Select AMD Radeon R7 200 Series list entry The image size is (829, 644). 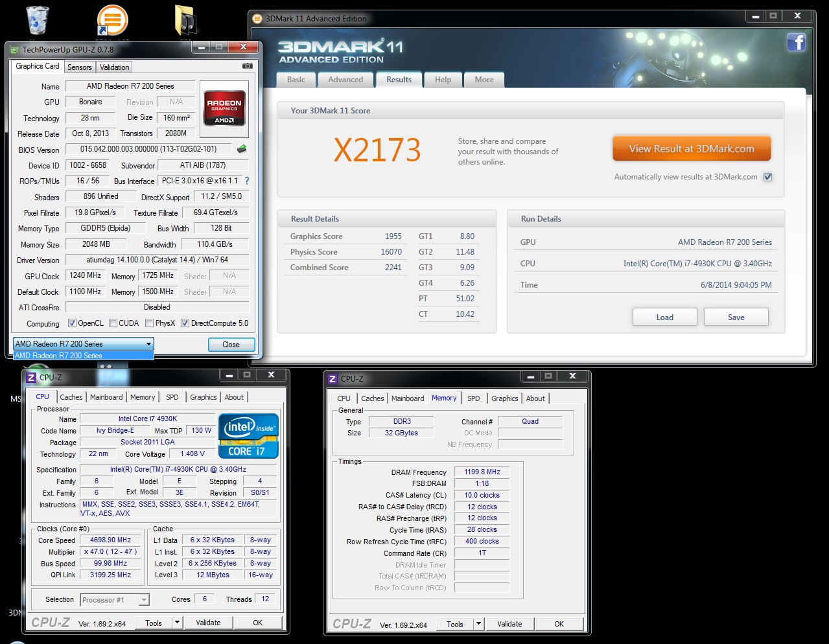(x=84, y=356)
